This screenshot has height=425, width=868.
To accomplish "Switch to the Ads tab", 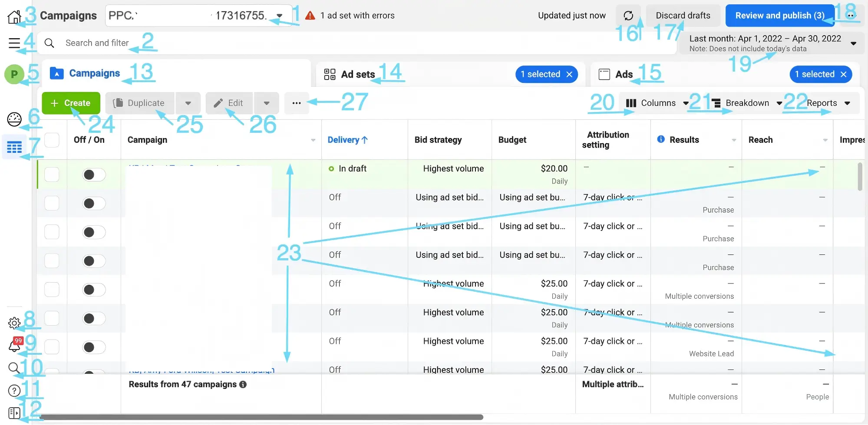I will [624, 75].
